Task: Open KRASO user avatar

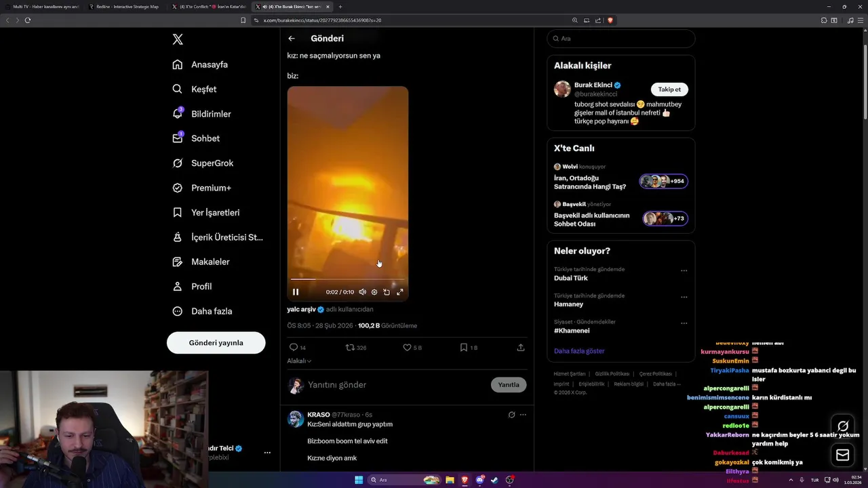Action: tap(296, 419)
